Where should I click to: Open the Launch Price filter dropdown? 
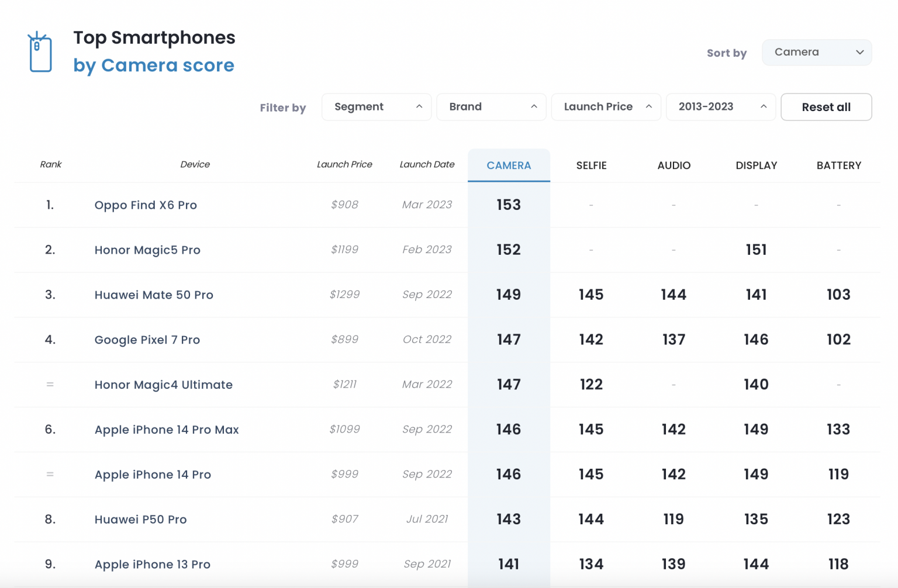[606, 107]
